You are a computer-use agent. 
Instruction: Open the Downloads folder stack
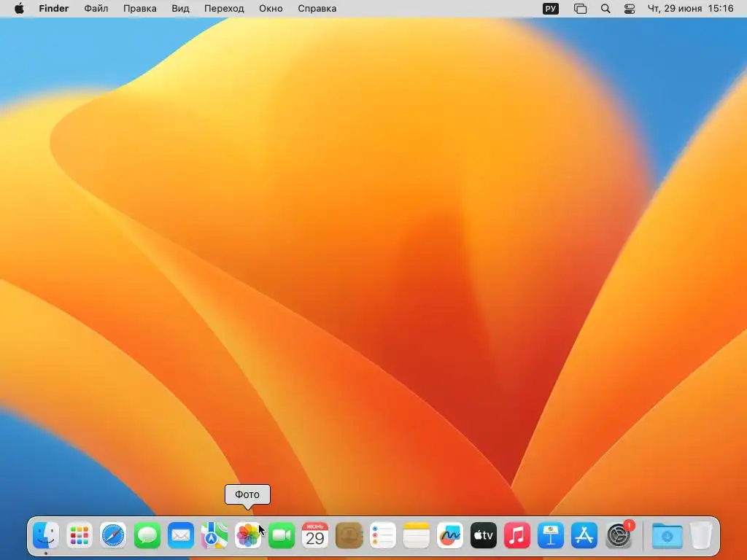tap(667, 536)
